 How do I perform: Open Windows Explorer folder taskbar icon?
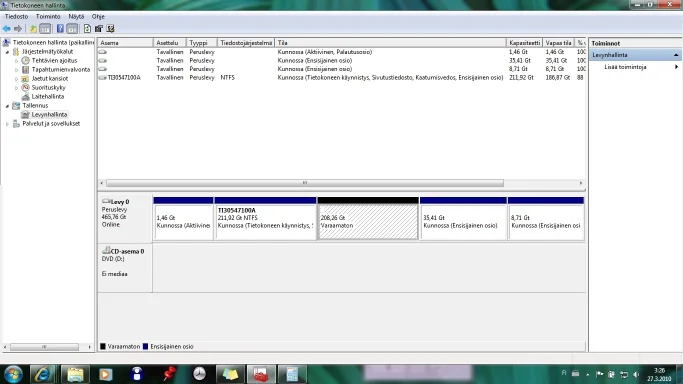75,374
